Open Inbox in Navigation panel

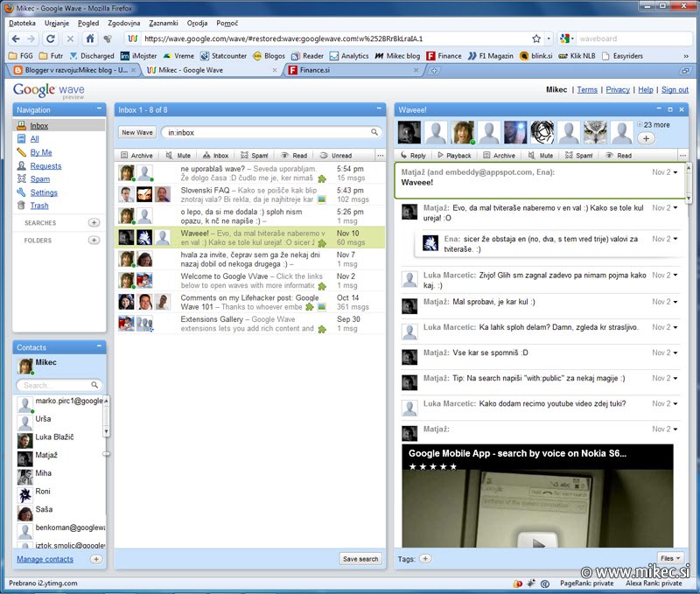tap(38, 126)
